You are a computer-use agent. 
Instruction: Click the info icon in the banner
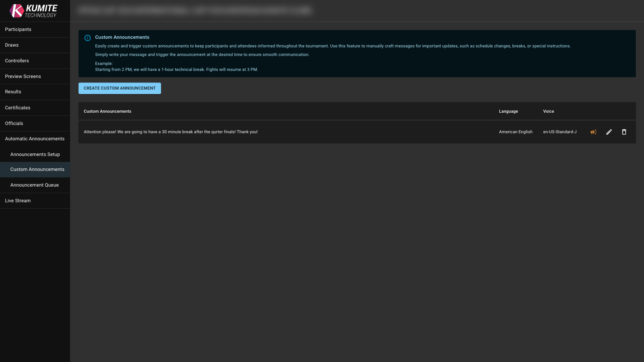pyautogui.click(x=88, y=38)
